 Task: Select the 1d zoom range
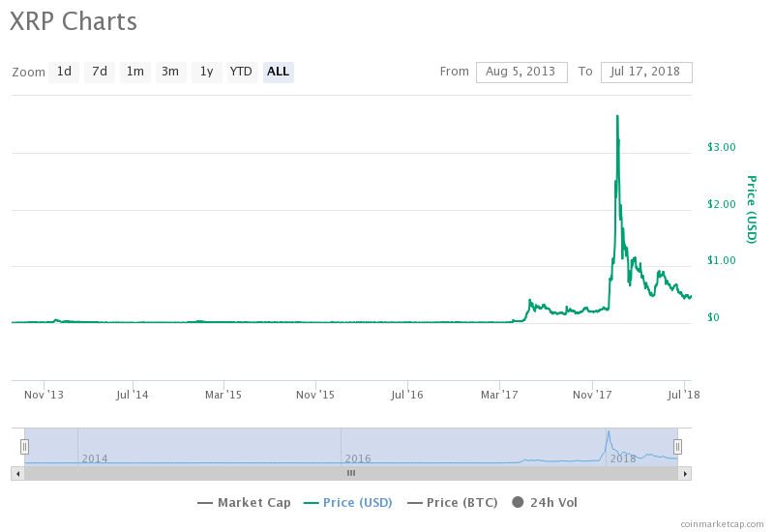[64, 72]
